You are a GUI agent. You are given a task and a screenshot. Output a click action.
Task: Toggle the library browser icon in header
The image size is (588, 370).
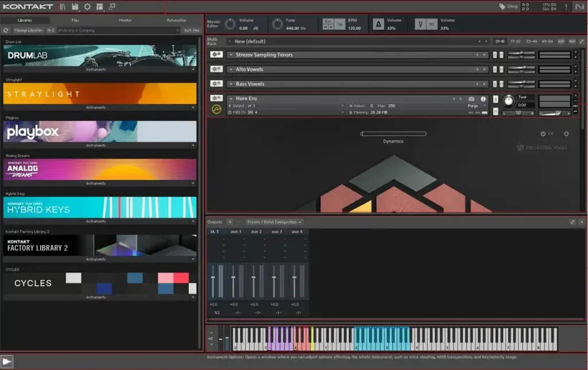click(x=63, y=7)
